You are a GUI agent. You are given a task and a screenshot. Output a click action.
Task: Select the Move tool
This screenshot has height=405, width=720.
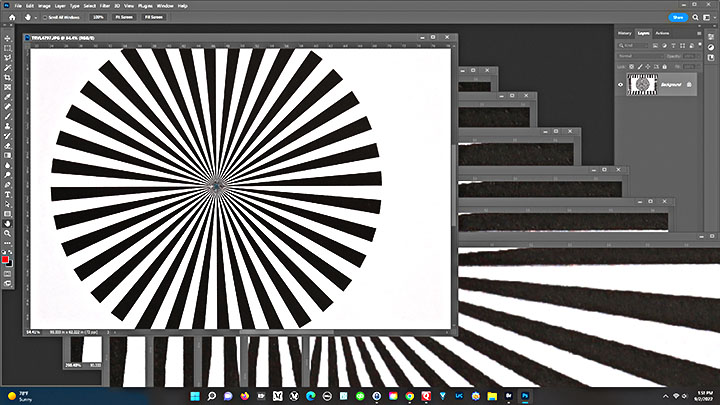coord(7,39)
